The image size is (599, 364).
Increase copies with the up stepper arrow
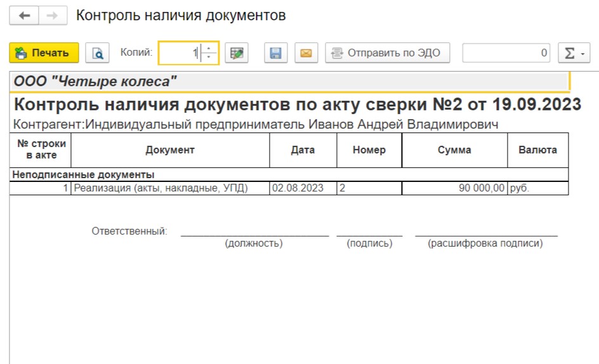210,49
